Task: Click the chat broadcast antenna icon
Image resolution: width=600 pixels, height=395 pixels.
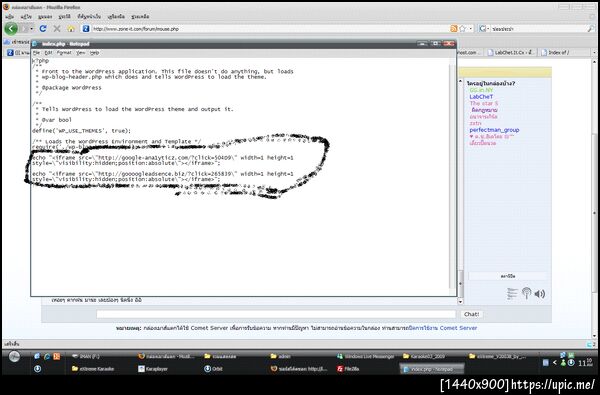Action: 526,293
